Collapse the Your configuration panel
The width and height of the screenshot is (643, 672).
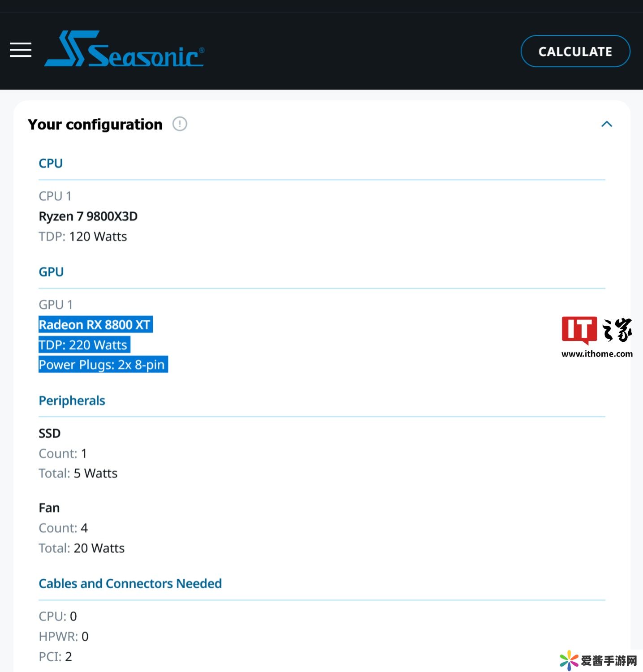tap(606, 124)
